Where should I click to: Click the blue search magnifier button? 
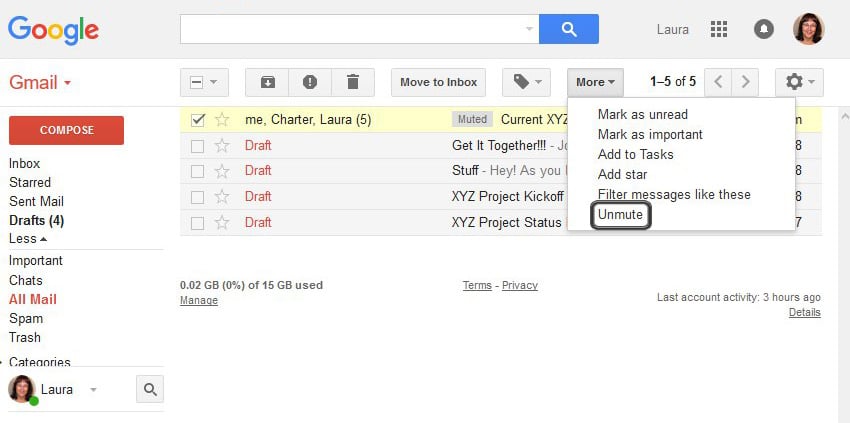[x=569, y=29]
